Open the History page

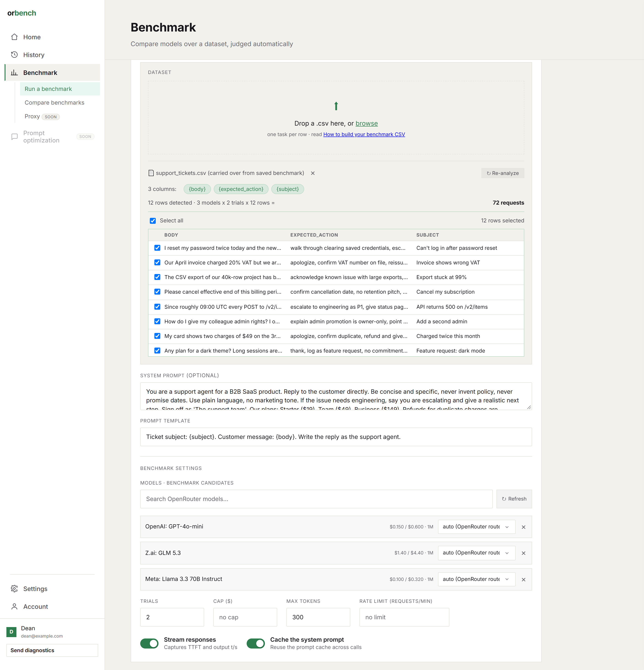pyautogui.click(x=52, y=55)
